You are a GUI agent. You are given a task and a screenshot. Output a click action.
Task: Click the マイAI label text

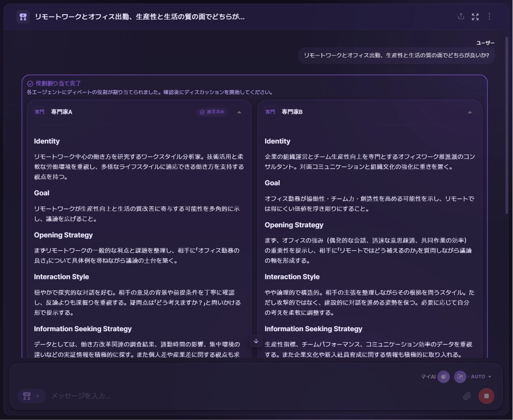(428, 377)
